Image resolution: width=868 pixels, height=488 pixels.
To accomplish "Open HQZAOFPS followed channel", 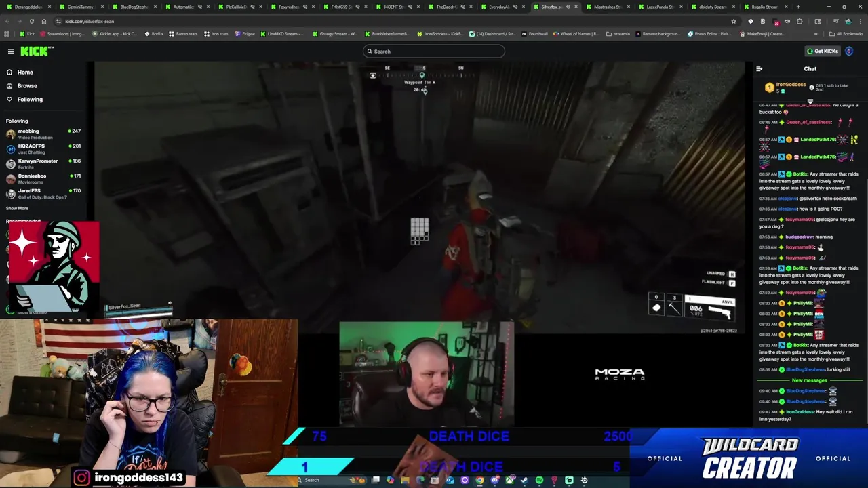I will (x=43, y=148).
